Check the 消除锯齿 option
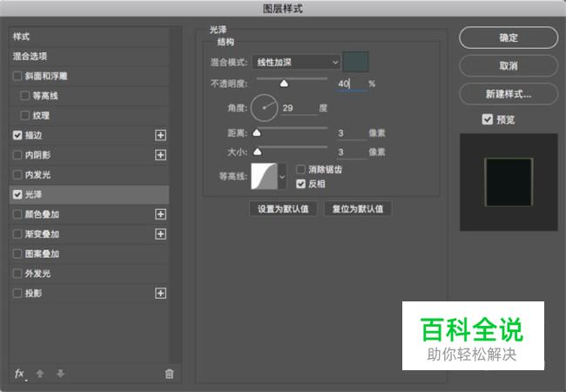The width and height of the screenshot is (566, 392). [x=300, y=169]
